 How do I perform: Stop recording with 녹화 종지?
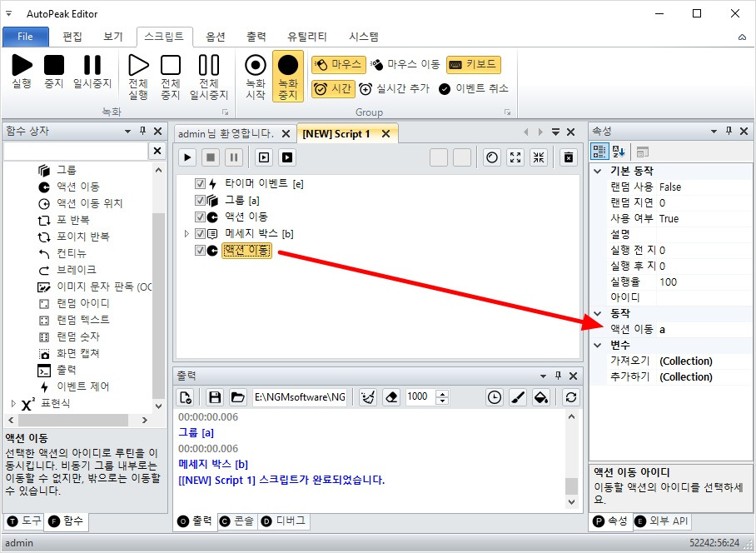pyautogui.click(x=288, y=77)
